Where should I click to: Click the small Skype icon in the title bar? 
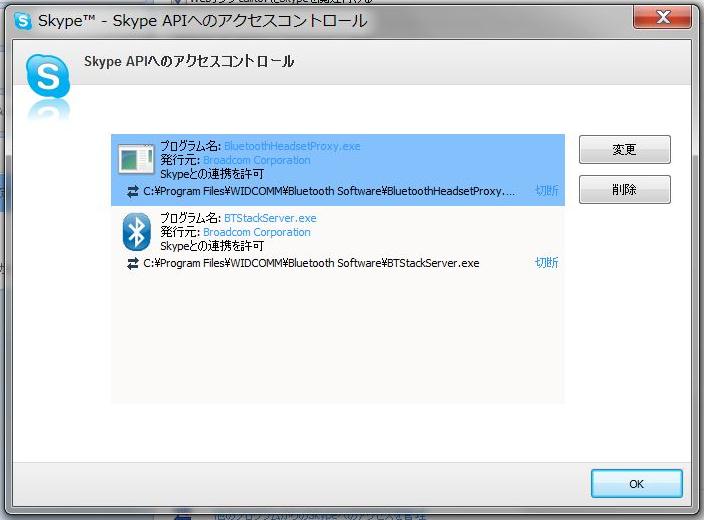(x=23, y=21)
